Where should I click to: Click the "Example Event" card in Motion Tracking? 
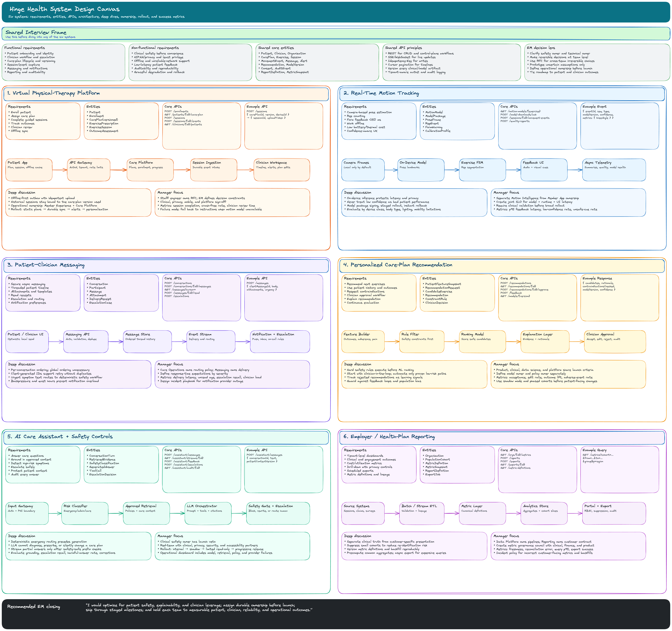pyautogui.click(x=620, y=126)
